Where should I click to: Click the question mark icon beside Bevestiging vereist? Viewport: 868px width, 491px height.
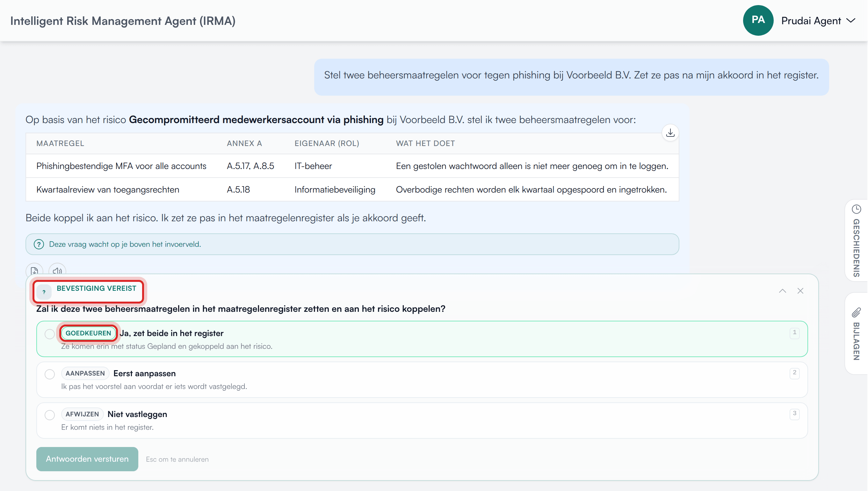44,292
